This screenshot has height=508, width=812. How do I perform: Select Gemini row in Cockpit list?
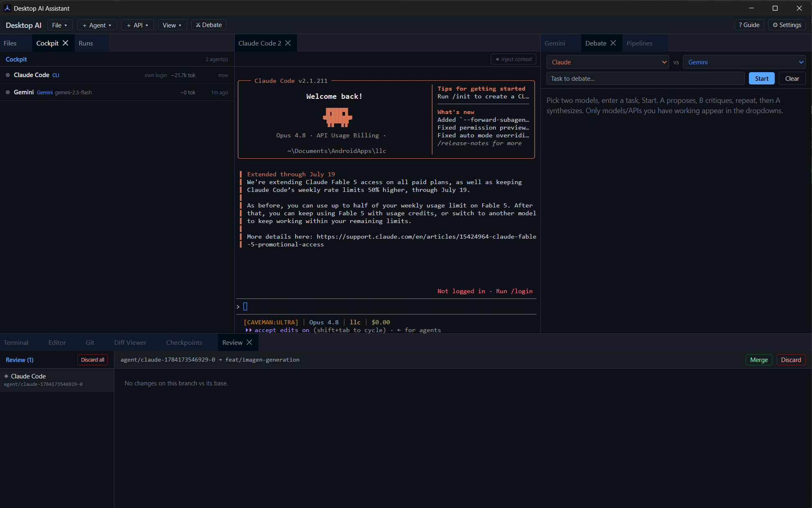coord(117,92)
